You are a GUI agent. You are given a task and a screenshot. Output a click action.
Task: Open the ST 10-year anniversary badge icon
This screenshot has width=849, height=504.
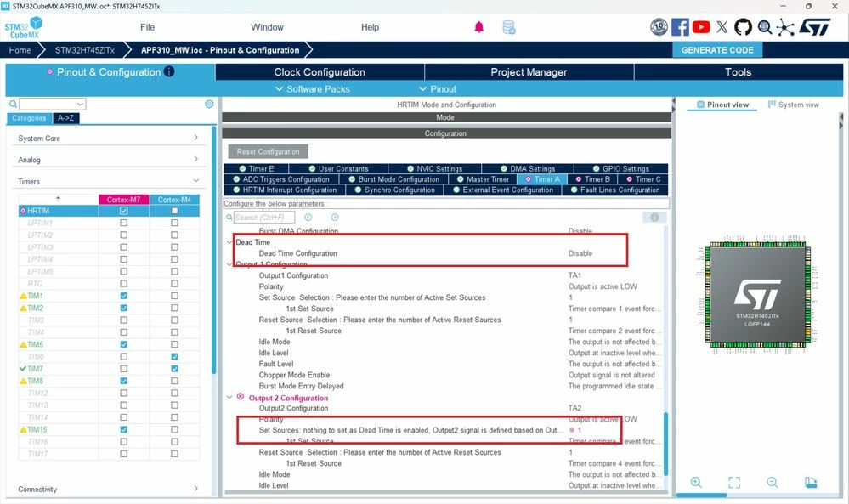click(x=659, y=26)
